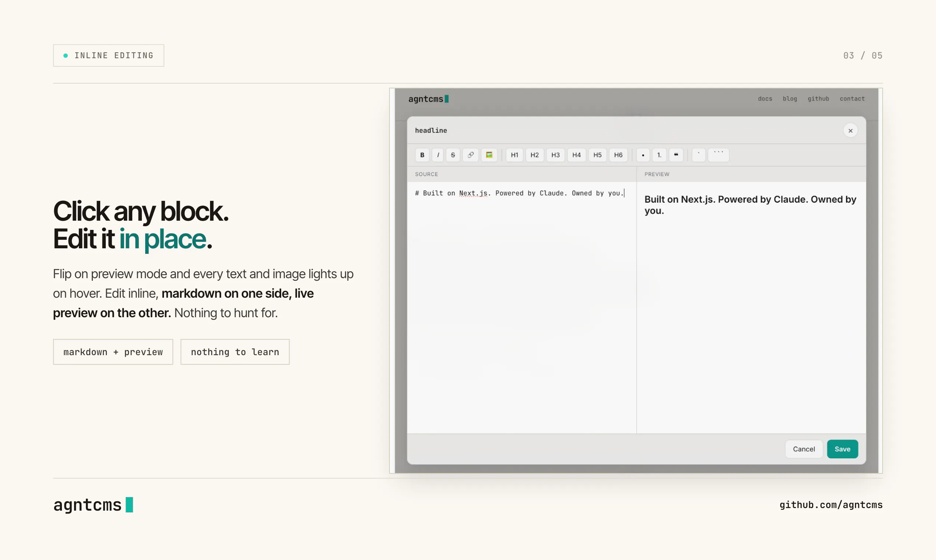Click the 'nothing to learn' tag
Image resolution: width=936 pixels, height=560 pixels.
point(235,352)
